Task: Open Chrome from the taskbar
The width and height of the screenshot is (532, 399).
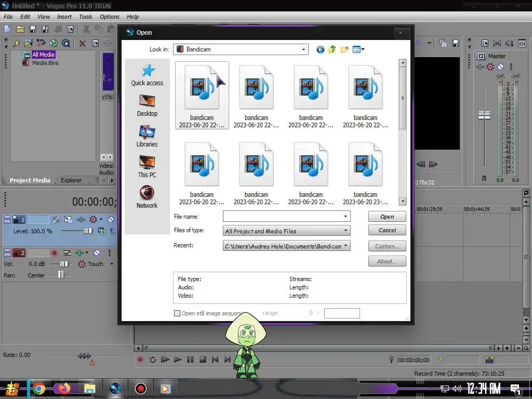Action: (x=39, y=389)
